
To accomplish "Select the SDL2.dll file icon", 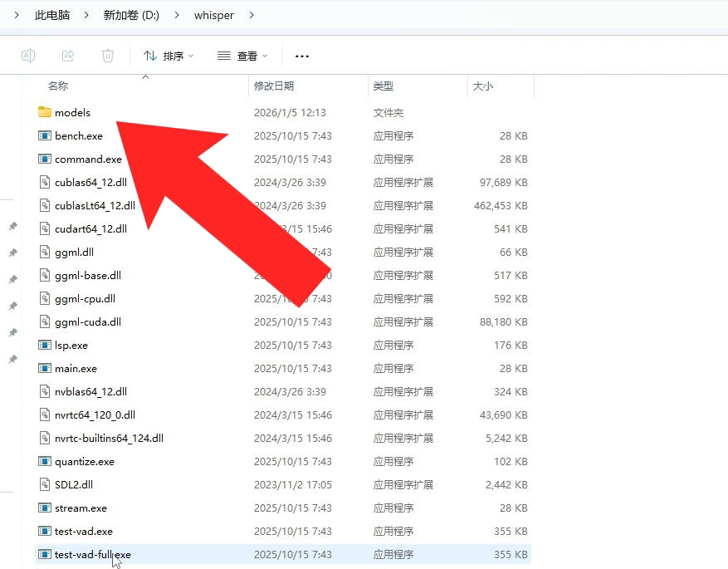I will coord(45,484).
